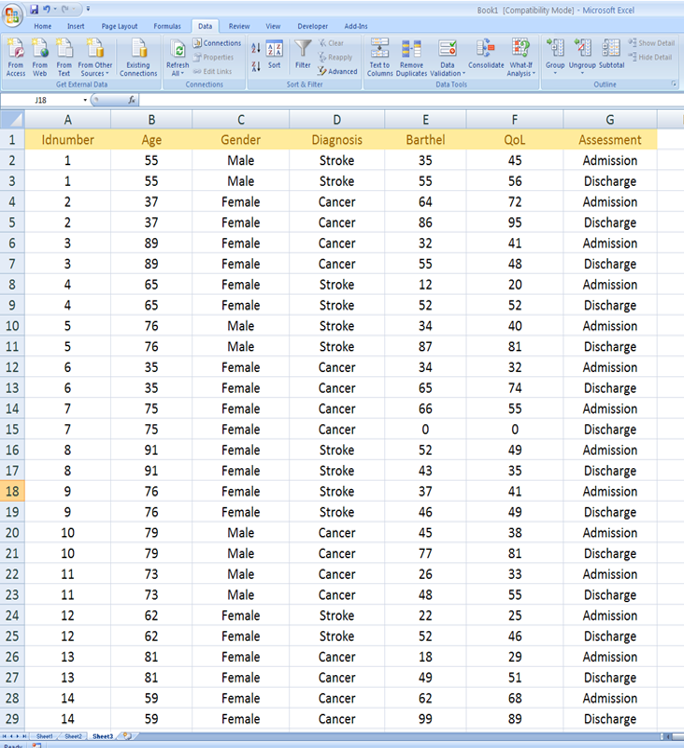Viewport: 684px width, 748px height.
Task: Click the Subtotal icon
Action: pyautogui.click(x=611, y=54)
